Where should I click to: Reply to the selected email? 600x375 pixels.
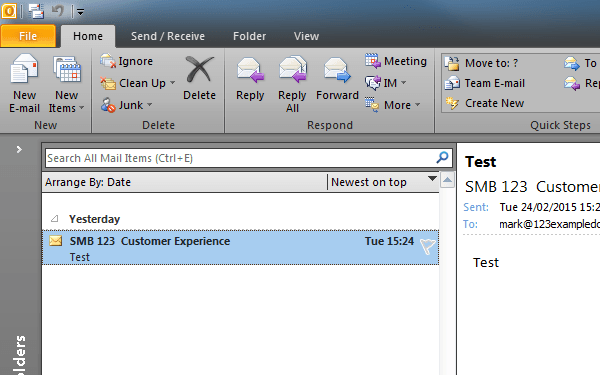(x=250, y=79)
